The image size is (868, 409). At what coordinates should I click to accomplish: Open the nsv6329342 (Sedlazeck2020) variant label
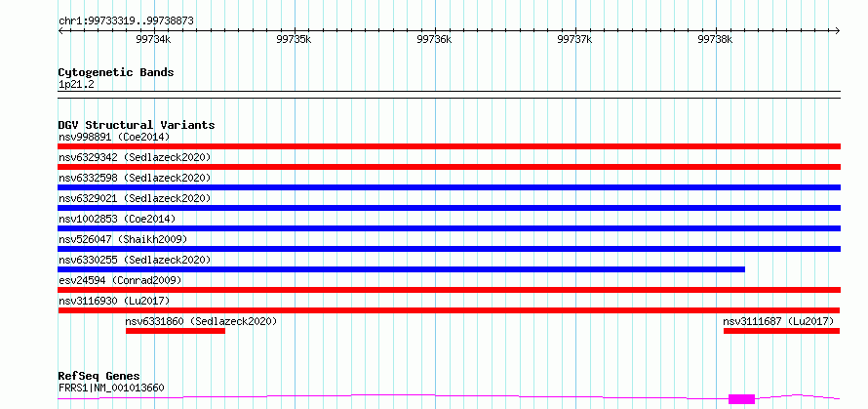coord(135,157)
